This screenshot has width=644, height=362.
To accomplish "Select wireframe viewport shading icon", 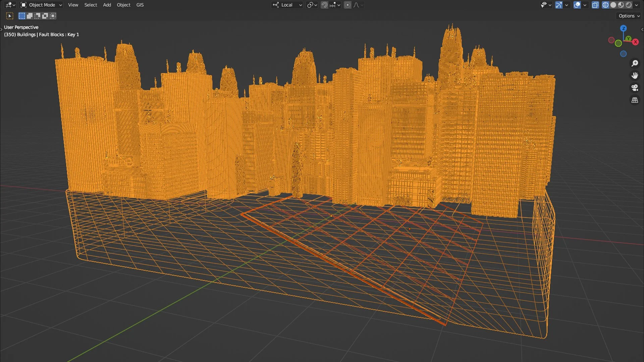I will click(x=605, y=5).
